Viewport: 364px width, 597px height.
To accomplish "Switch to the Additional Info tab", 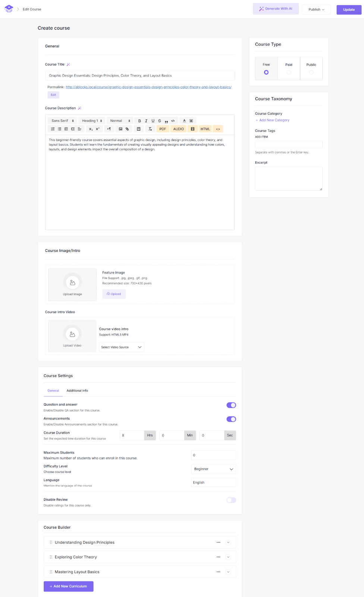I will 77,391.
